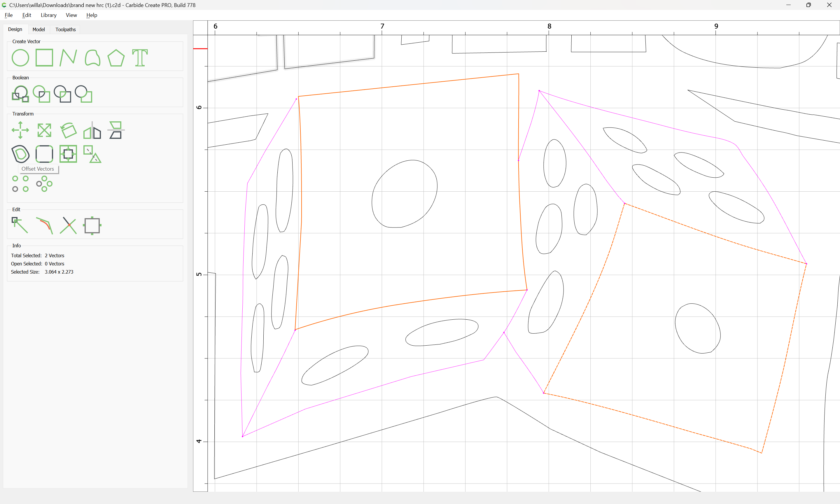
Task: Switch to the Toolpaths tab
Action: point(66,29)
